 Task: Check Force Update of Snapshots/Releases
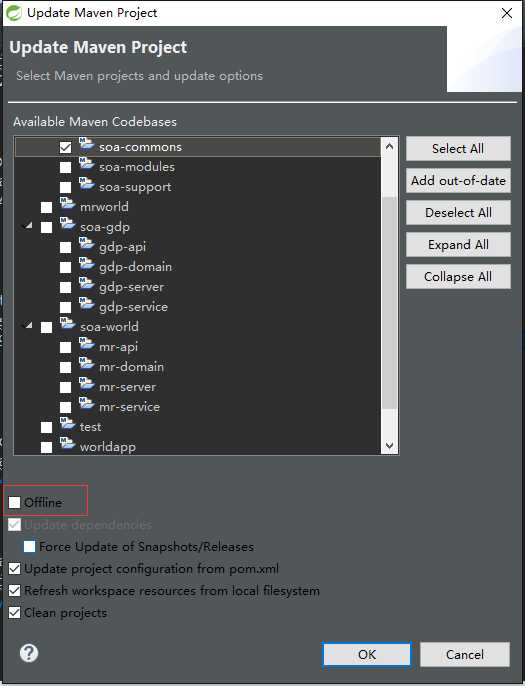(x=29, y=546)
